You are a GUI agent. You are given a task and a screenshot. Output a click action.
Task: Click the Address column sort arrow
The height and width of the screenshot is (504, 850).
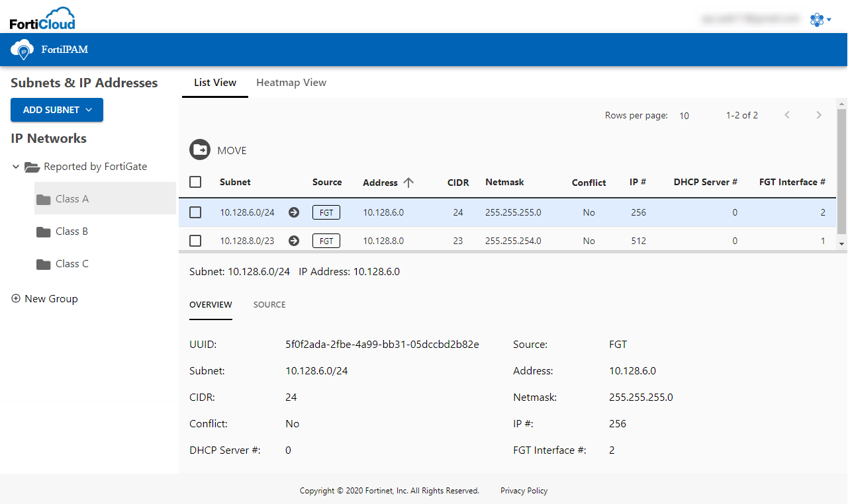pos(408,183)
